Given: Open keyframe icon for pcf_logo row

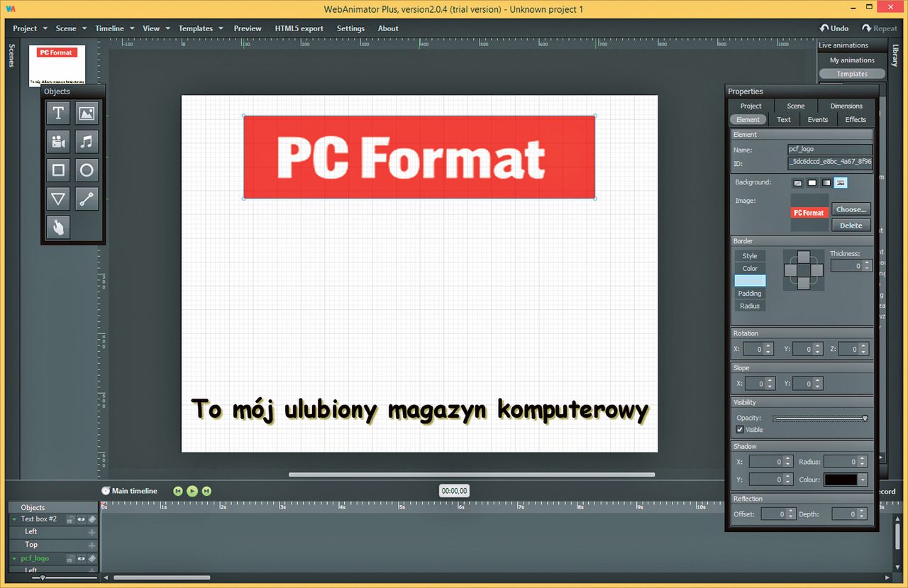Looking at the screenshot, I should 92,559.
